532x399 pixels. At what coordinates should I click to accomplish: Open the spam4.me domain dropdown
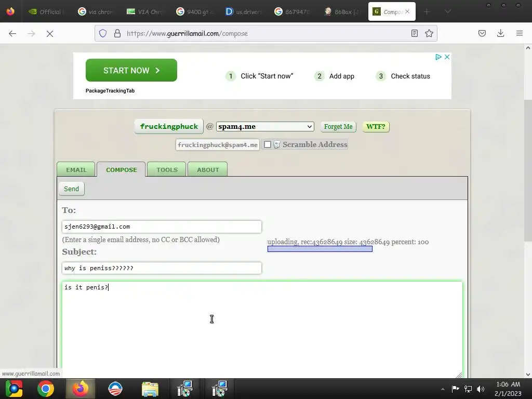[265, 127]
